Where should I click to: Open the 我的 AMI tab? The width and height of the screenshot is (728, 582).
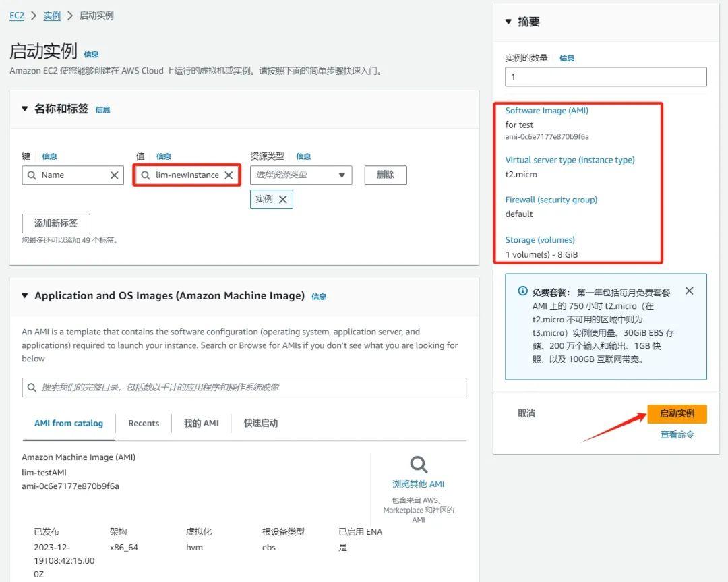(x=202, y=423)
